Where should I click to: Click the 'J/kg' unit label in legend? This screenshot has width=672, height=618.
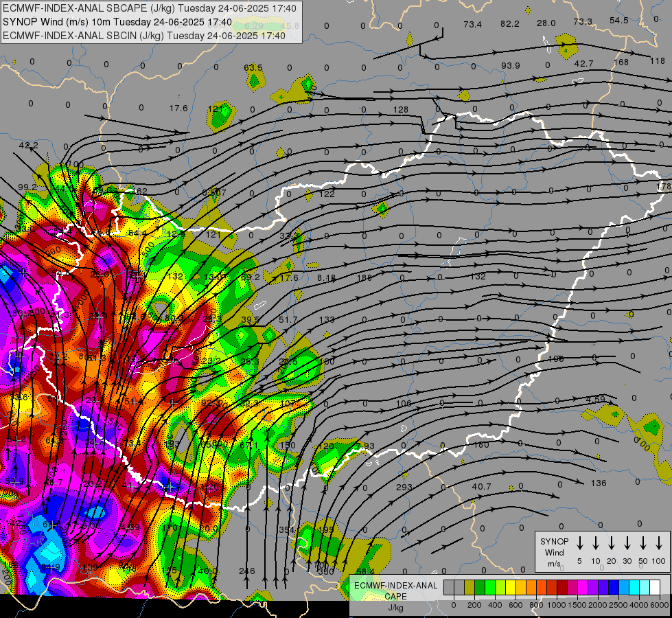point(395,608)
